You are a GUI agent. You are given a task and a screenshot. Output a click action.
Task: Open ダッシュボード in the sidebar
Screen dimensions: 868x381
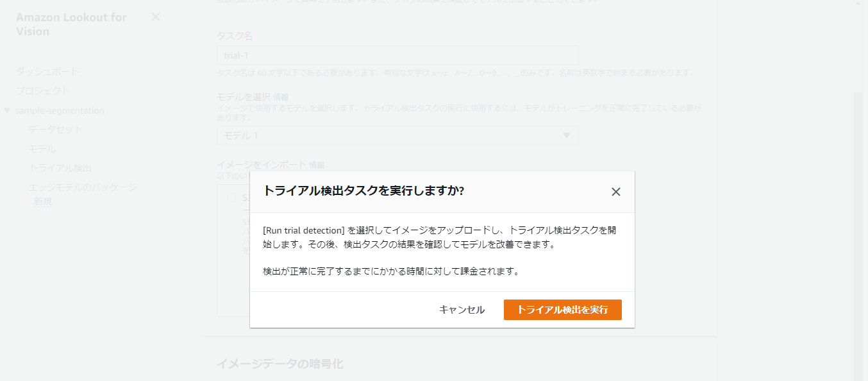pos(47,71)
